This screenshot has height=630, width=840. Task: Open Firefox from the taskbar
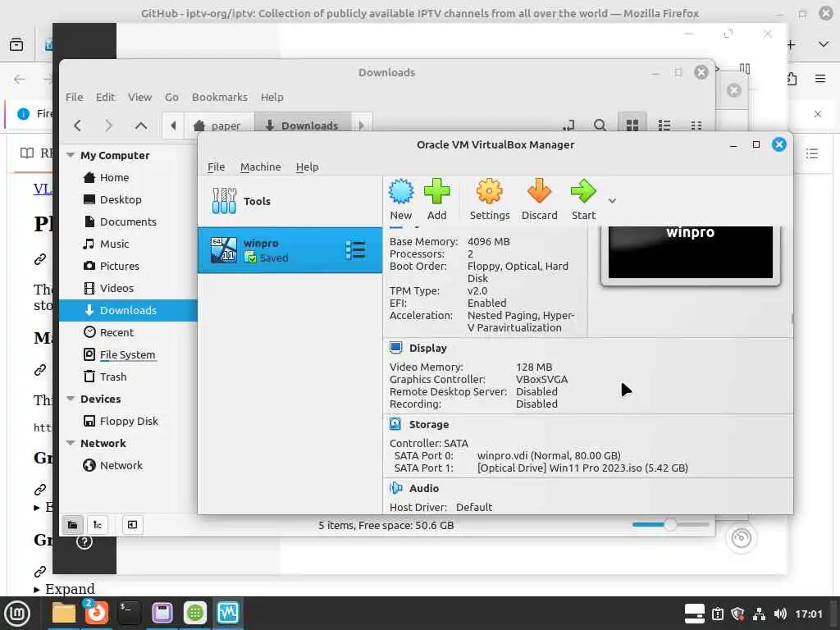[97, 613]
